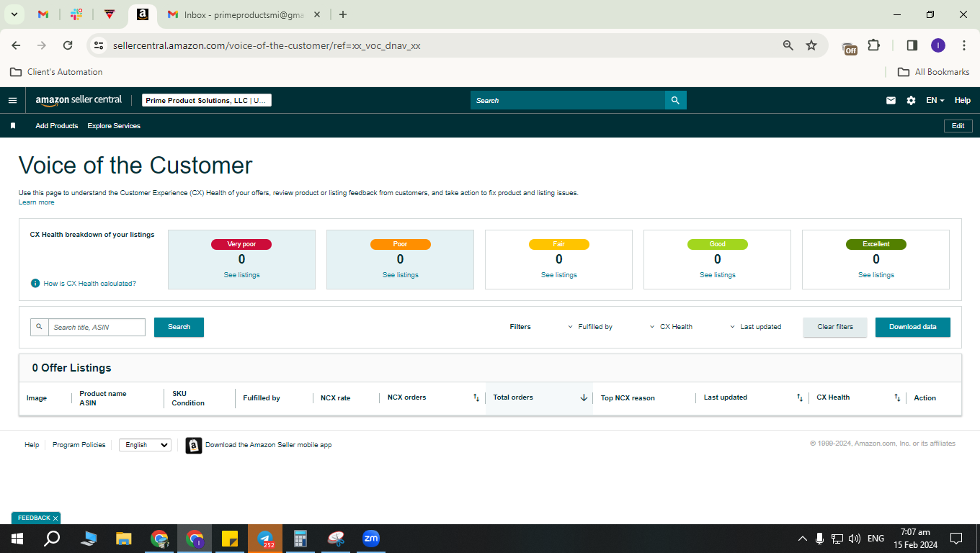Go back to the previous page
This screenshot has height=553, width=980.
click(16, 45)
